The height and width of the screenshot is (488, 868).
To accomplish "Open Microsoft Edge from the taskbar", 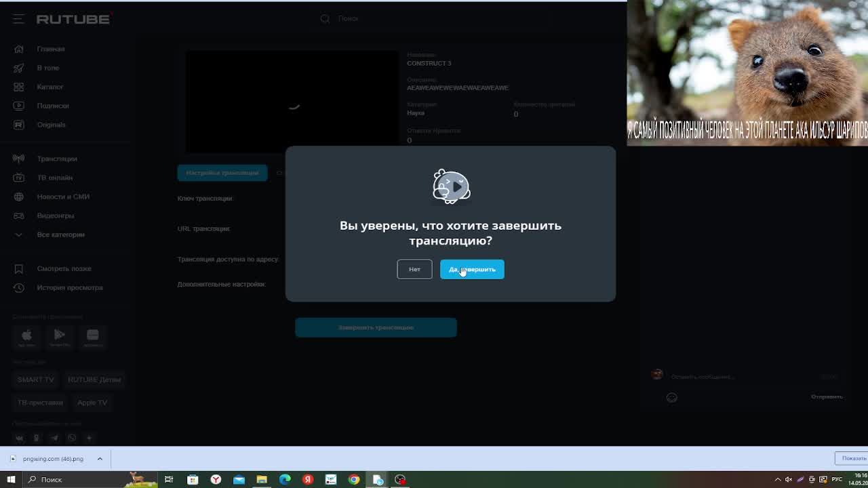I will [285, 479].
